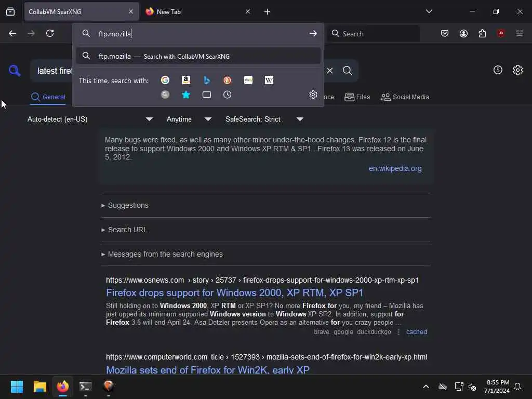Click the computerworld.com result URL
Screen dimensions: 532x399
click(x=267, y=357)
